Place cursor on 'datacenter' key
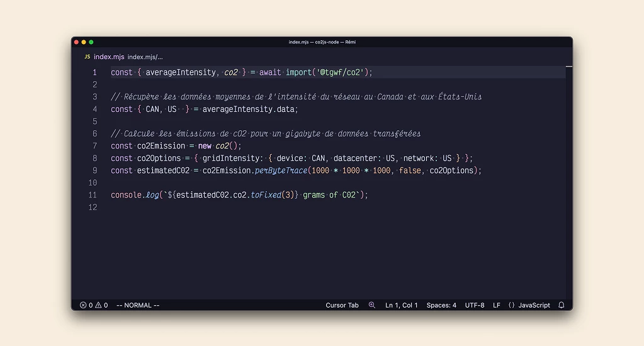The height and width of the screenshot is (346, 644). (x=355, y=159)
